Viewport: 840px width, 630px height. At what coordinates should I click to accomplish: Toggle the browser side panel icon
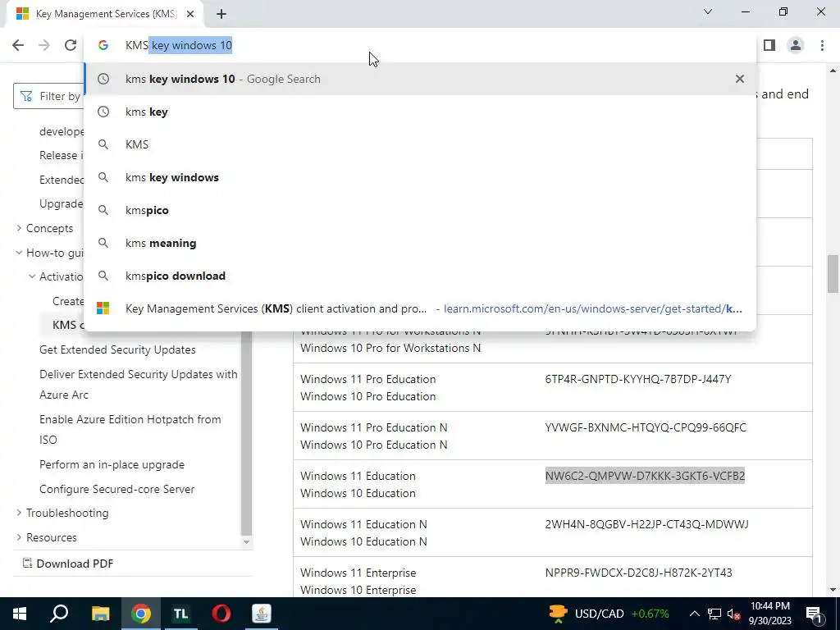[769, 45]
